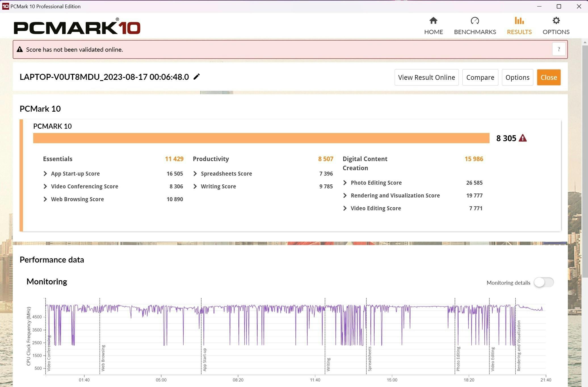This screenshot has width=588, height=387.
Task: Expand Video Editing Score details
Action: 345,208
